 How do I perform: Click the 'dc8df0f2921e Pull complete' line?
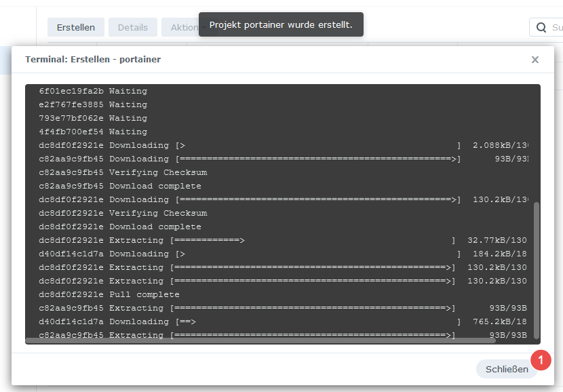[x=109, y=295]
